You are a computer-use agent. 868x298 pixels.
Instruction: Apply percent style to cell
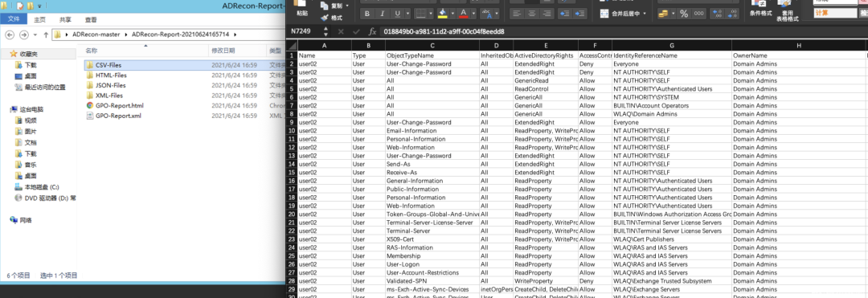pyautogui.click(x=684, y=14)
